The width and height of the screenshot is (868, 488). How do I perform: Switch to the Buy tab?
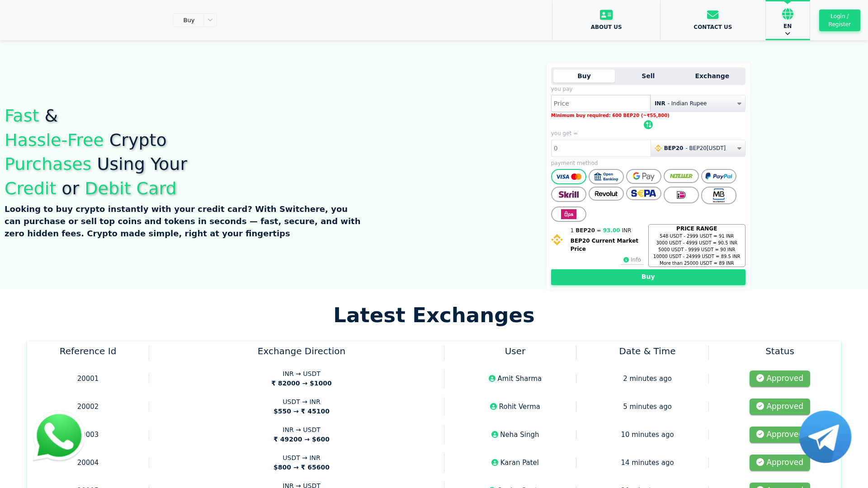[584, 76]
